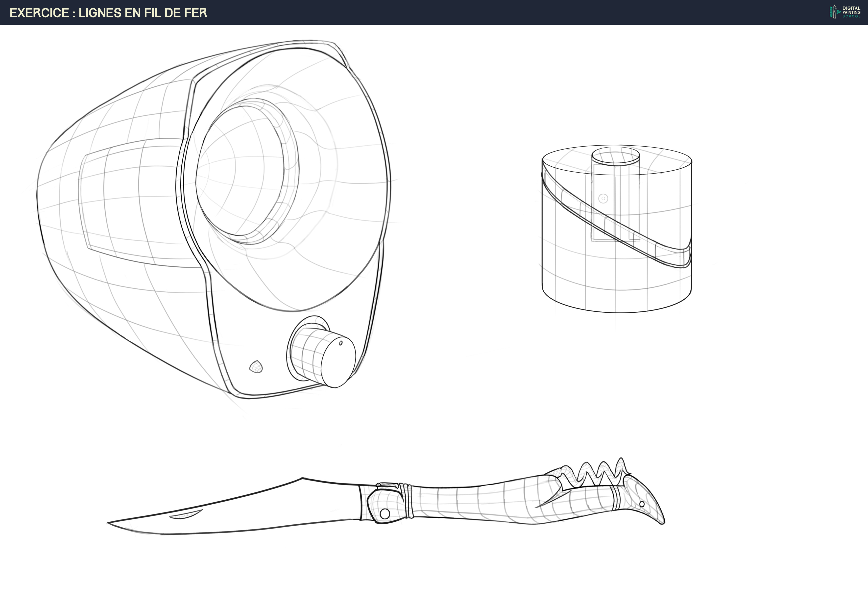Click the small indicator dot on the knob

point(340,343)
